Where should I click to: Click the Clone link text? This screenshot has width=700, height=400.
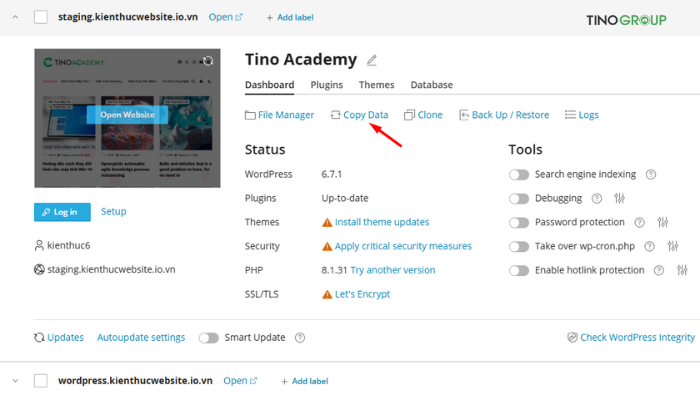pos(430,115)
